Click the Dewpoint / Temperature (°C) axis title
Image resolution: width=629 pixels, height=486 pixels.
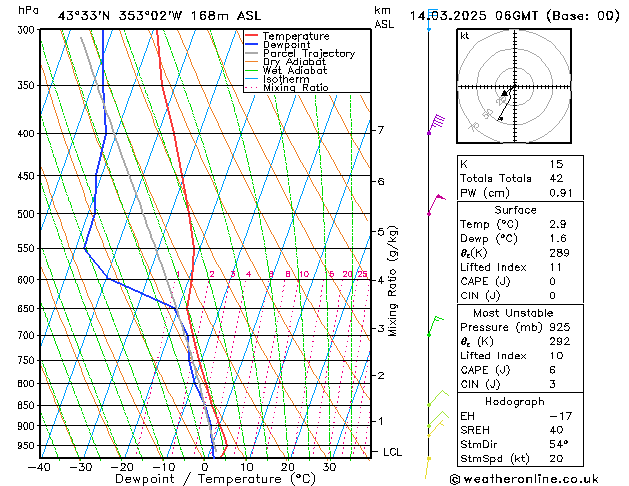click(215, 479)
